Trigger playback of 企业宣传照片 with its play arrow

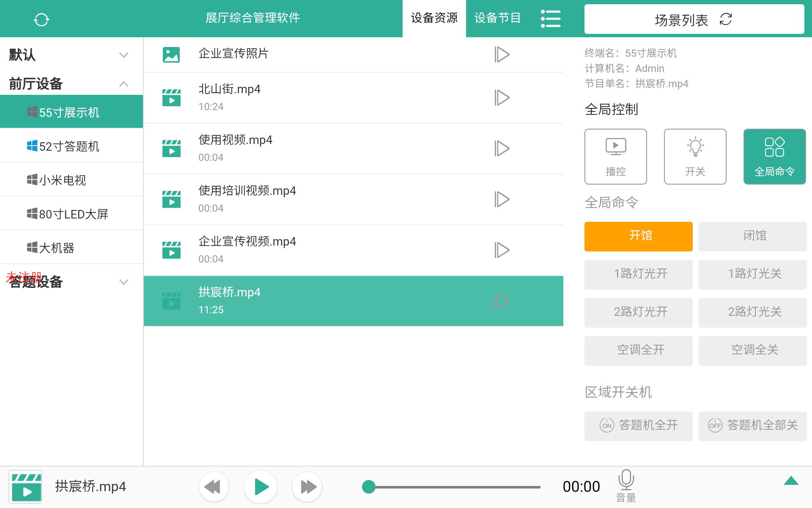click(x=502, y=54)
